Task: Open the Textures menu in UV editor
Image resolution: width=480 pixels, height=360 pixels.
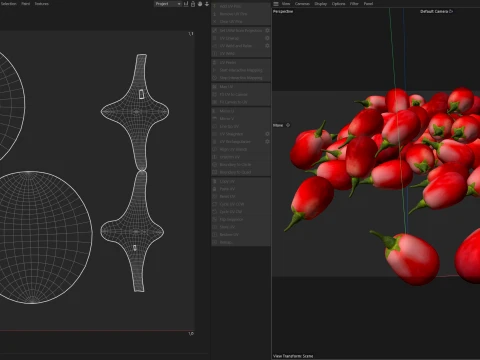Action: click(42, 4)
